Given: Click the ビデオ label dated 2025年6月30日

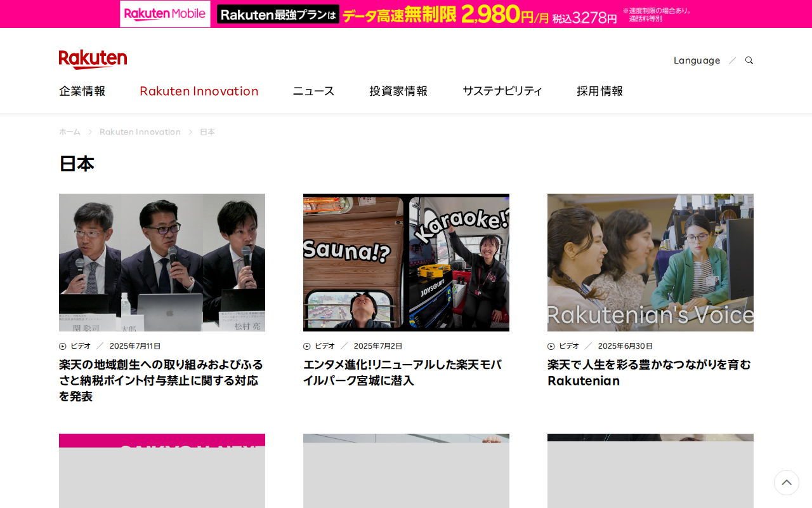Looking at the screenshot, I should 569,346.
